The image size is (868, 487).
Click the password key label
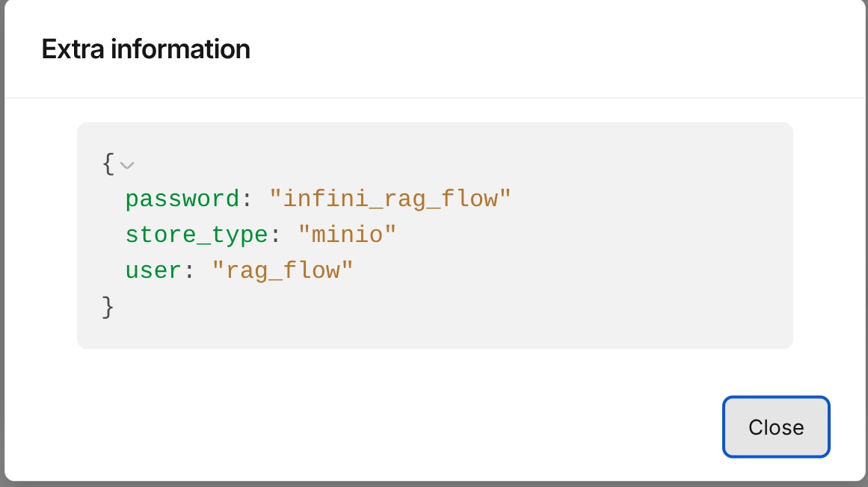point(182,199)
